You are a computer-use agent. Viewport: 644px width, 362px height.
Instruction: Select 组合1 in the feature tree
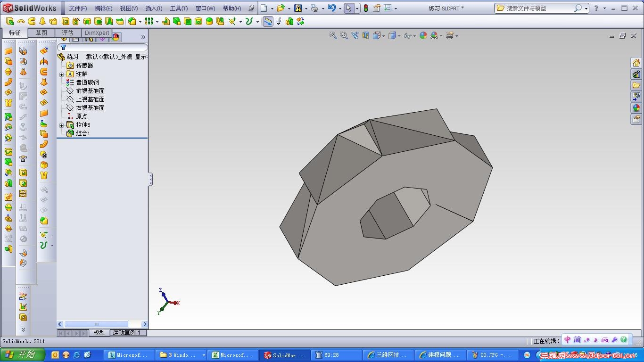point(83,133)
